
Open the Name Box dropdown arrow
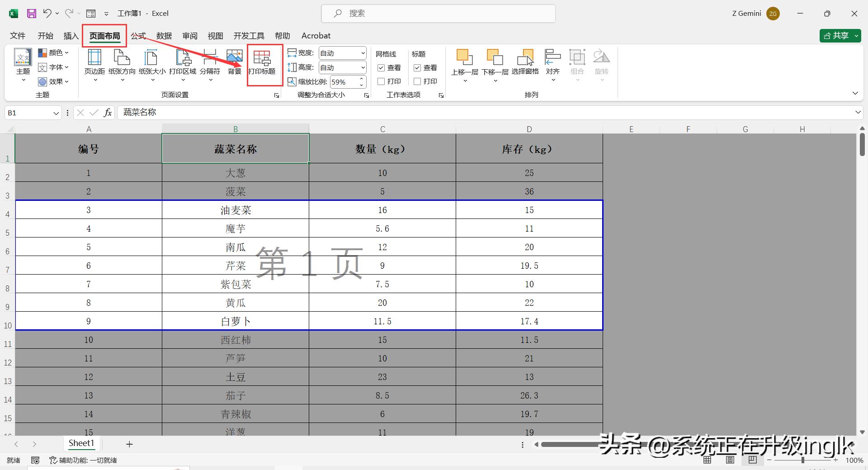pyautogui.click(x=56, y=113)
